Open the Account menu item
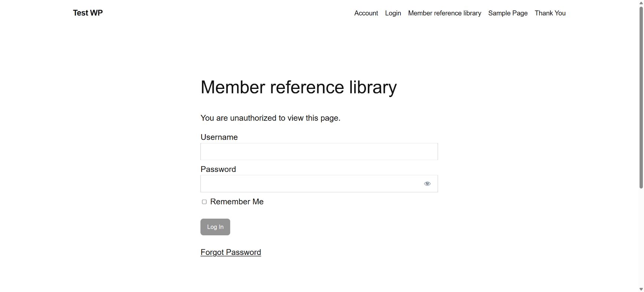Image resolution: width=644 pixels, height=292 pixels. click(366, 13)
